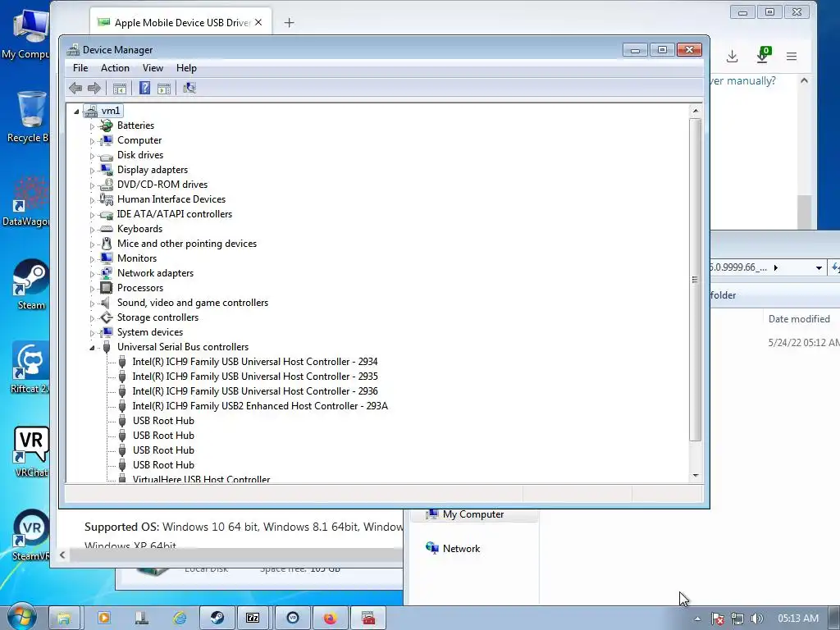Viewport: 840px width, 630px height.
Task: Expand the Computer node
Action: click(x=92, y=141)
